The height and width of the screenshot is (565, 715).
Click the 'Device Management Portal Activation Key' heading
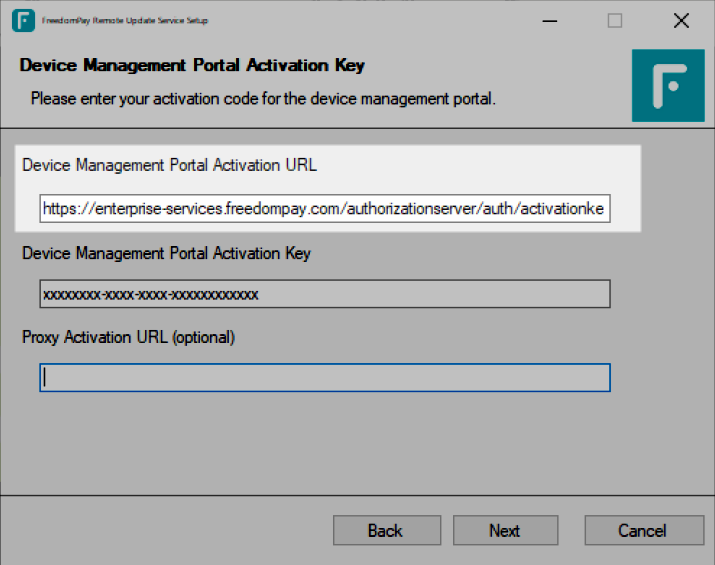pyautogui.click(x=192, y=65)
